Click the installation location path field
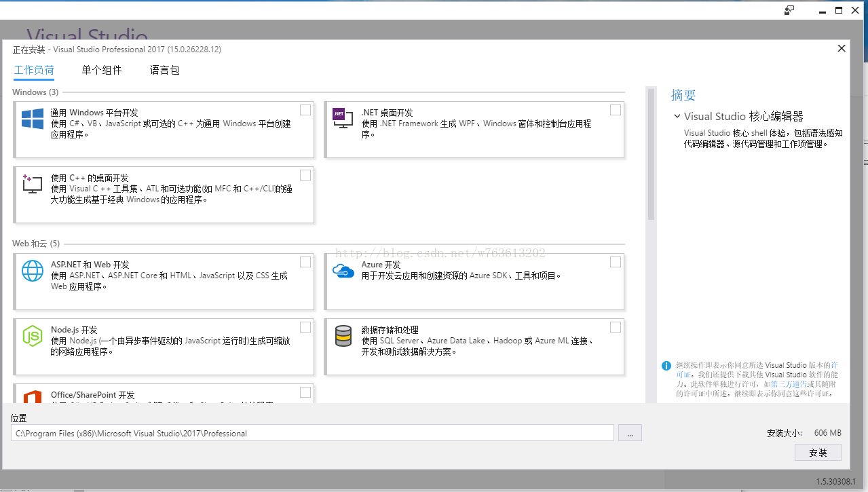 [312, 433]
